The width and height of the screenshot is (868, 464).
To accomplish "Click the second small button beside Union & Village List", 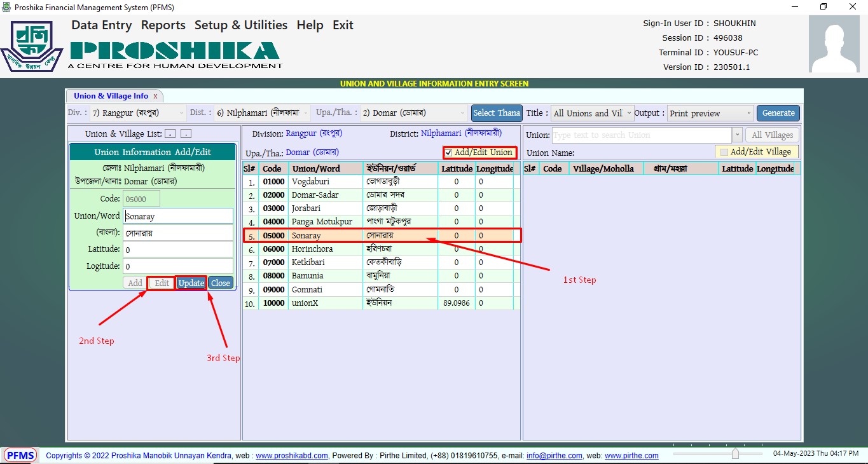I will pos(186,134).
